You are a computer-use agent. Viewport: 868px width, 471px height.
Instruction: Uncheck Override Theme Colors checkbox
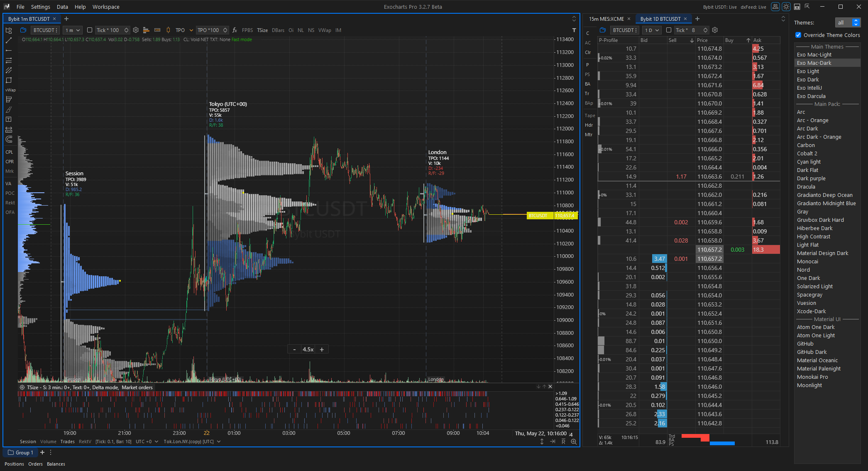tap(798, 35)
